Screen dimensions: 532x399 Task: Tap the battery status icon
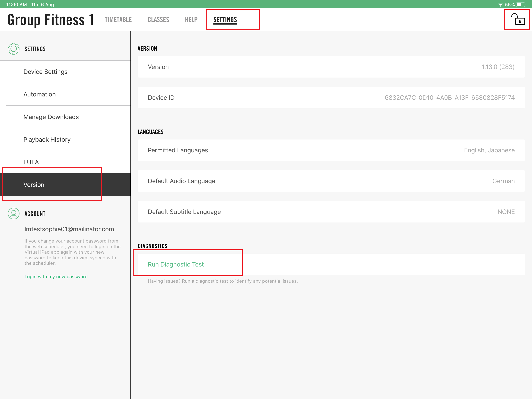pyautogui.click(x=521, y=4)
